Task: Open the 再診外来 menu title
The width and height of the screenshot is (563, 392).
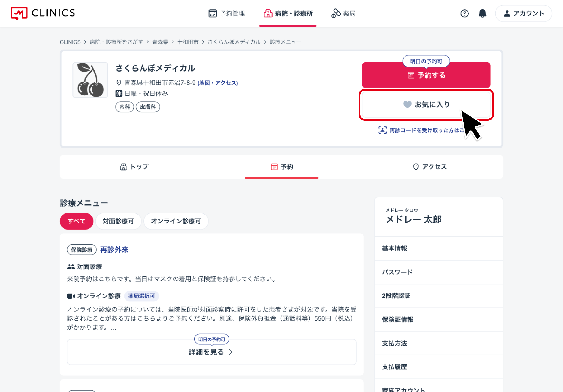Action: coord(114,250)
